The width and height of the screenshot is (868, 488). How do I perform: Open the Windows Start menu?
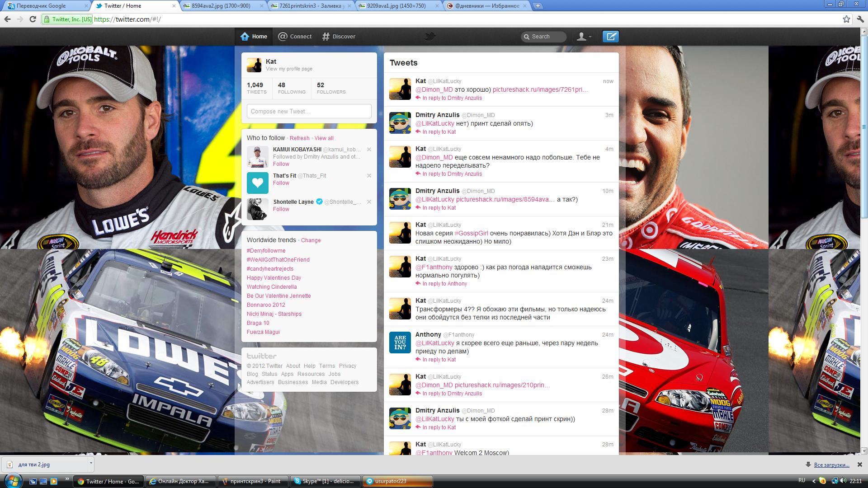12,481
